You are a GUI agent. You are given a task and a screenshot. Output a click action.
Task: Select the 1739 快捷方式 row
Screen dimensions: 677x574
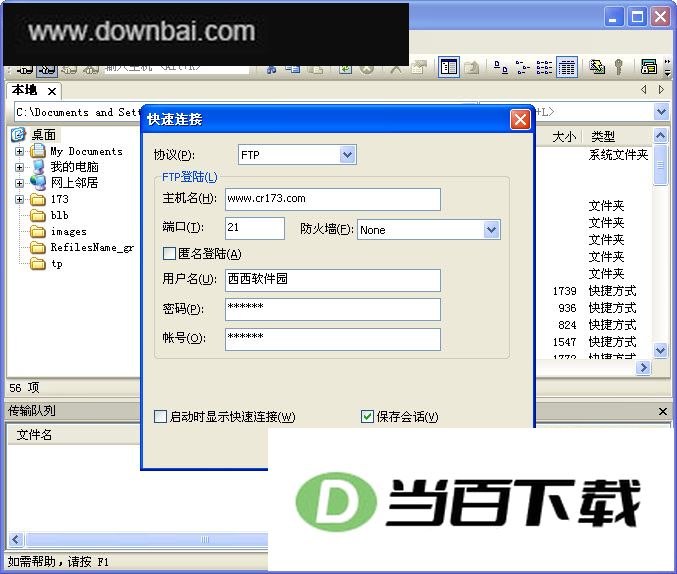pyautogui.click(x=594, y=291)
